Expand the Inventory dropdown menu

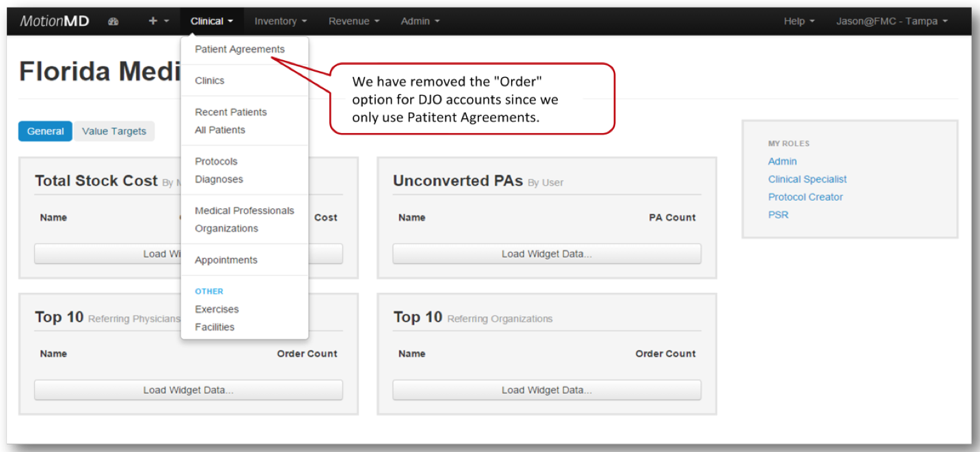[280, 21]
